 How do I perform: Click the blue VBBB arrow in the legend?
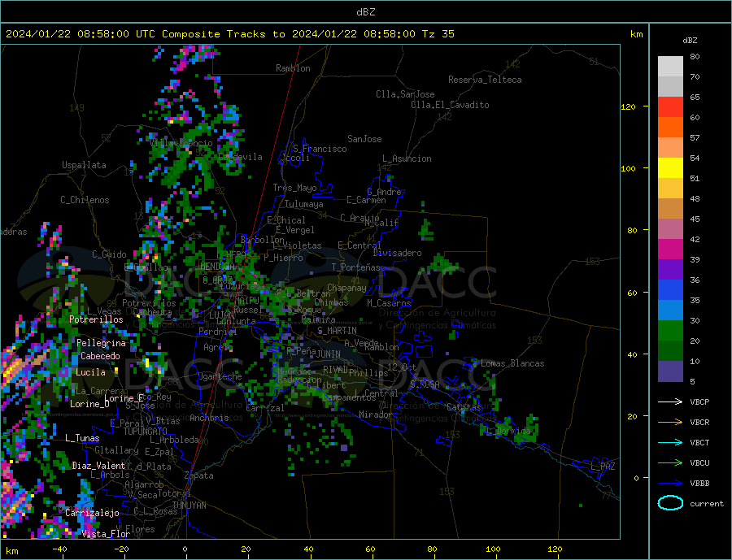(x=670, y=484)
